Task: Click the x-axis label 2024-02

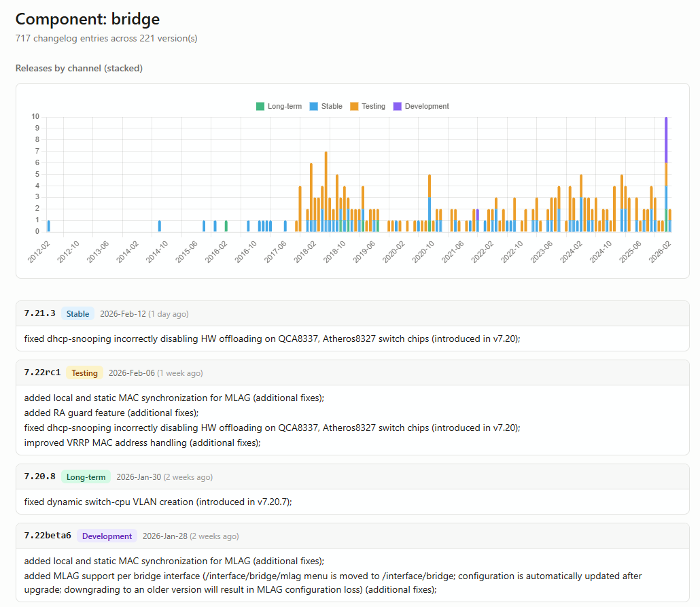Action: point(571,252)
